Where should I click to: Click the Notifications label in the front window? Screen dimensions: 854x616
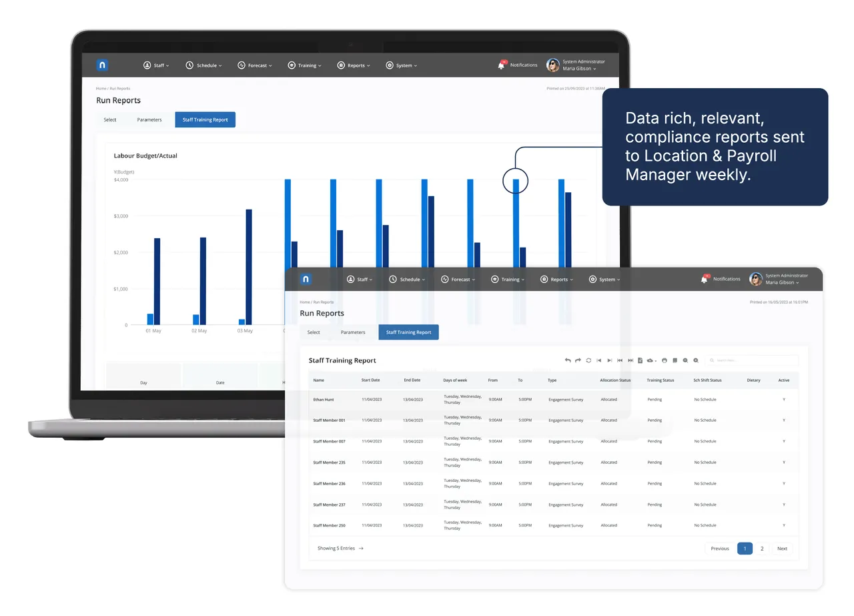click(x=727, y=279)
